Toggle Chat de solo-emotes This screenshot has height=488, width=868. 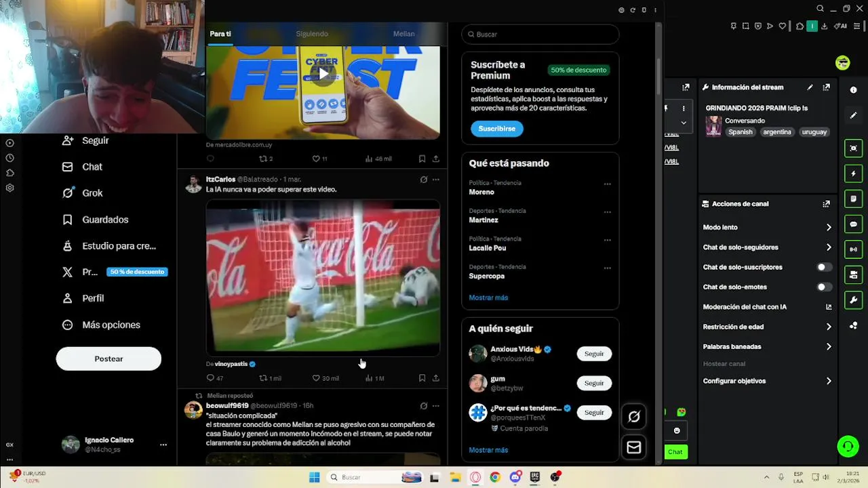pyautogui.click(x=824, y=287)
